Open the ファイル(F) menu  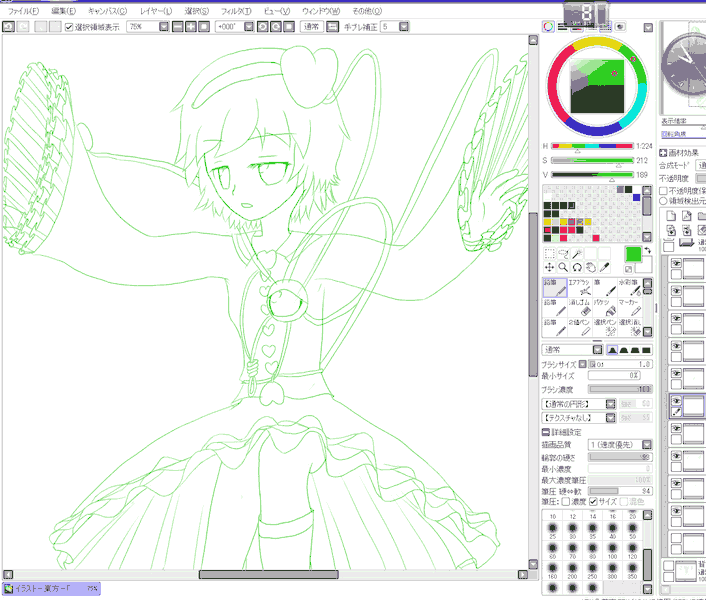(x=23, y=11)
